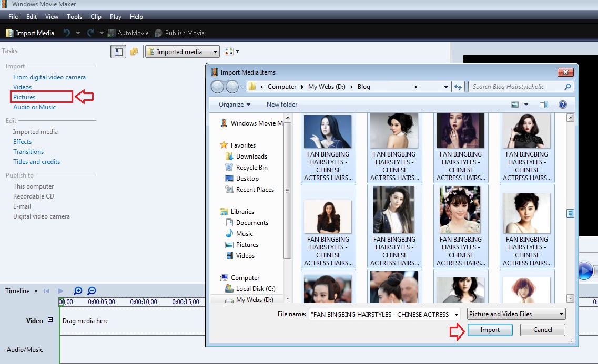Click the dialog Forward navigation button
The image size is (598, 364).
(232, 87)
